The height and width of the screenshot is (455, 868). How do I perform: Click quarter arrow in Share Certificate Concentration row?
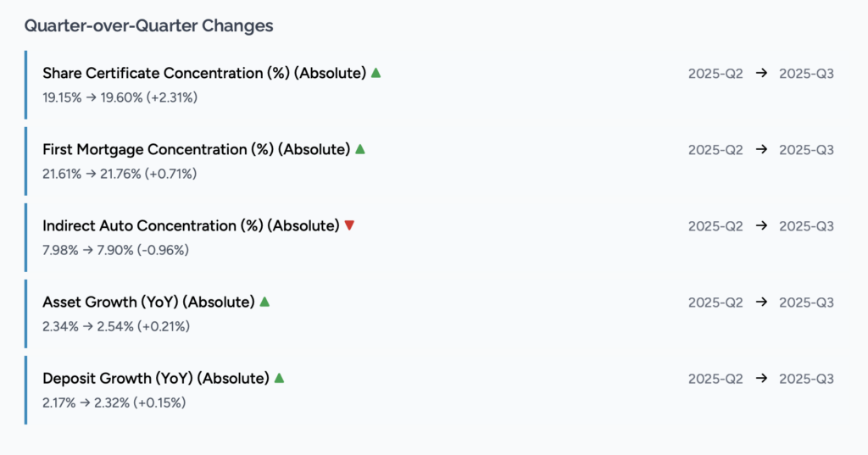coord(761,74)
